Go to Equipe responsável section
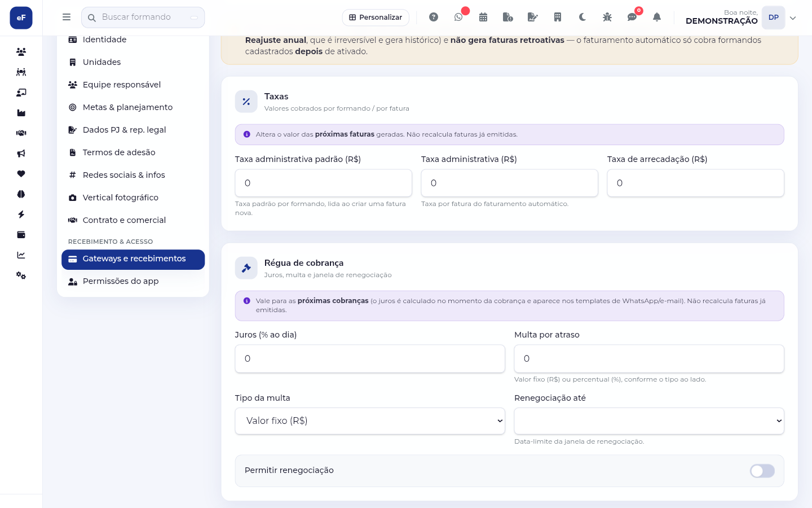This screenshot has height=508, width=812. (x=133, y=85)
